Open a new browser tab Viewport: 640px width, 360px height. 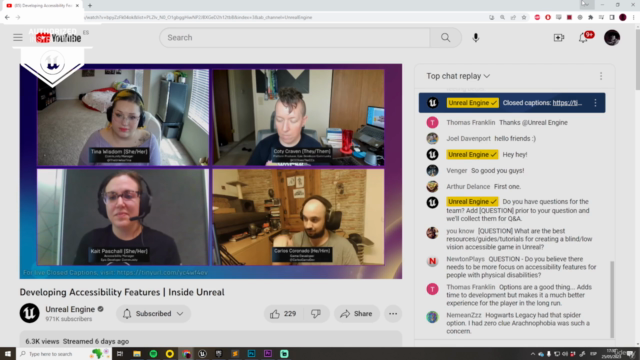[x=90, y=6]
